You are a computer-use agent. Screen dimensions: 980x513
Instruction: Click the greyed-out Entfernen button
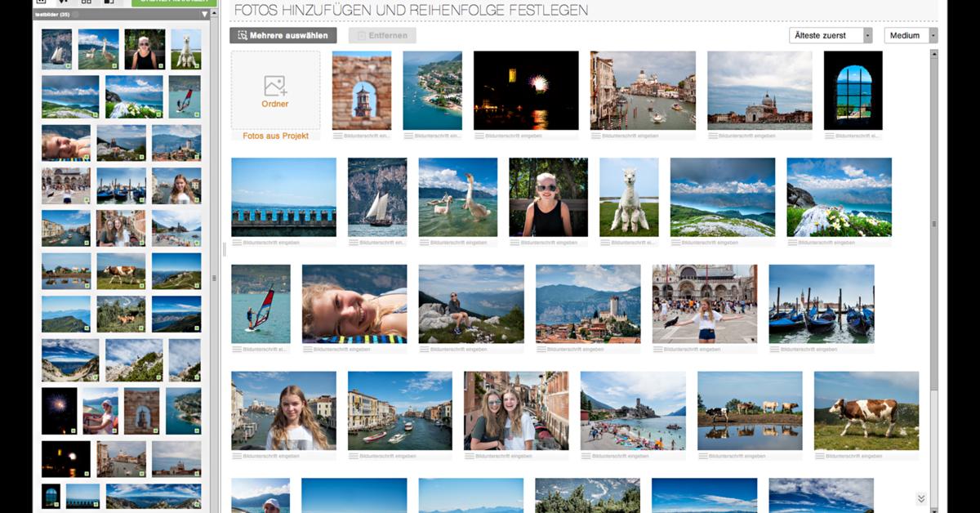[x=382, y=35]
